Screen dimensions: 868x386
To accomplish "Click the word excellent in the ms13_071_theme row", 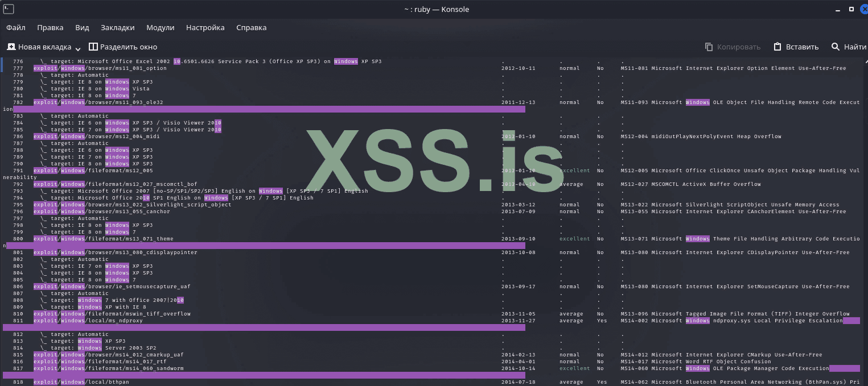I will (575, 239).
